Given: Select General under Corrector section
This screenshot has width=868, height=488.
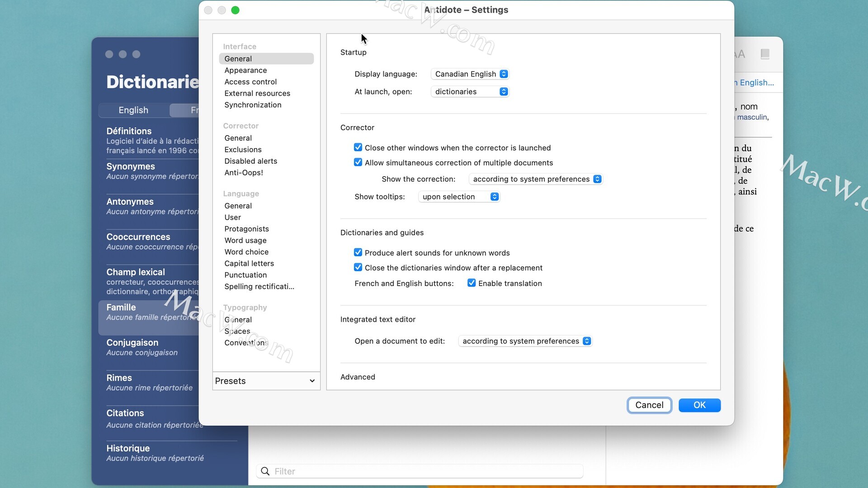Looking at the screenshot, I should [x=238, y=138].
